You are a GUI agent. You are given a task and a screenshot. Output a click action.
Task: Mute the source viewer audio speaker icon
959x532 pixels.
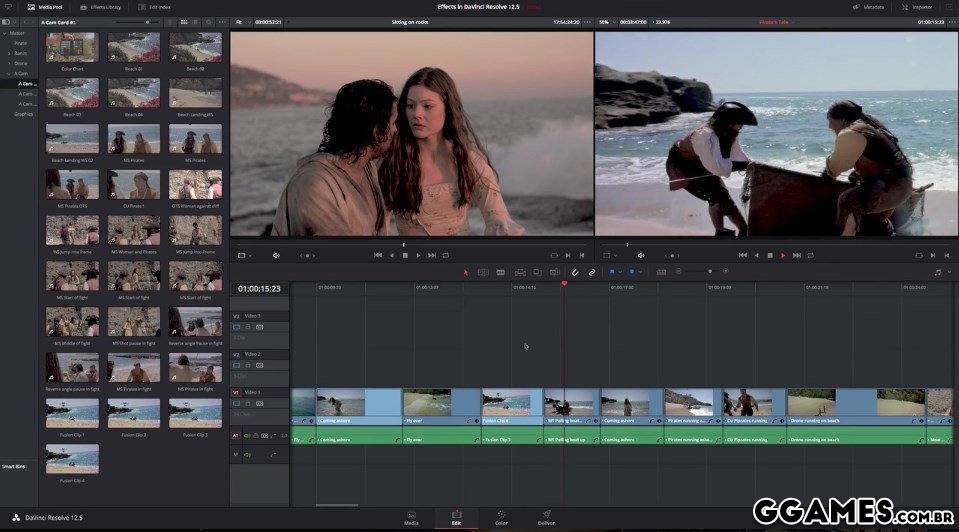click(x=276, y=255)
